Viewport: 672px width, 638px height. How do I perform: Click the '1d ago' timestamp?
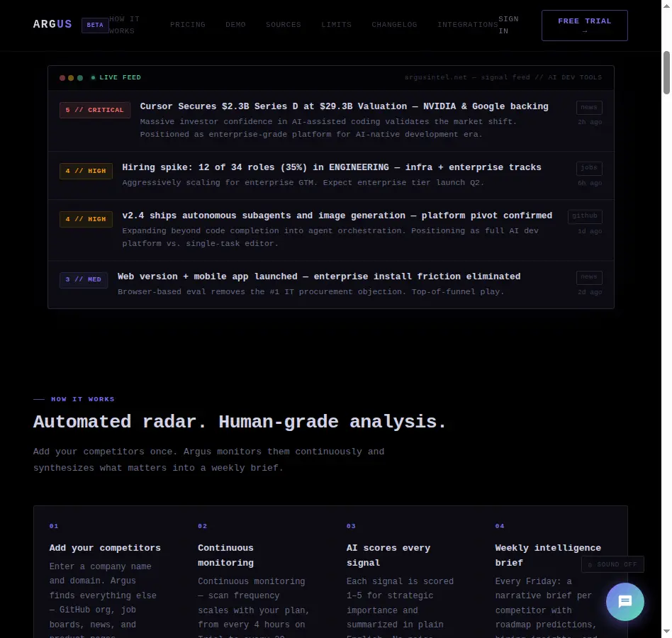[590, 231]
